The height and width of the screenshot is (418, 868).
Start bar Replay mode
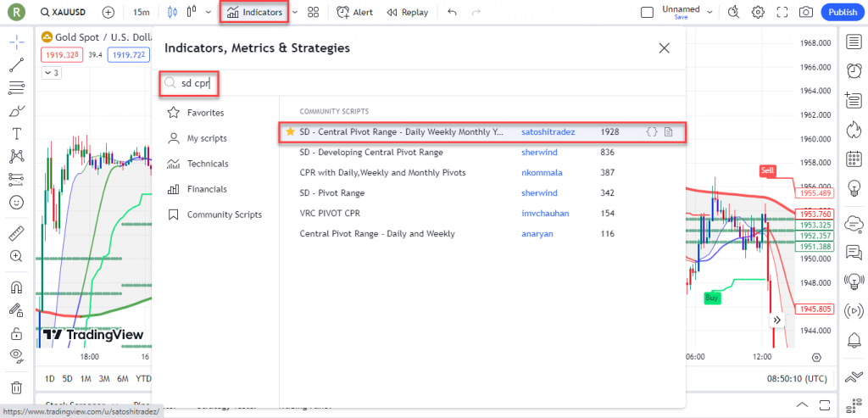coord(408,12)
